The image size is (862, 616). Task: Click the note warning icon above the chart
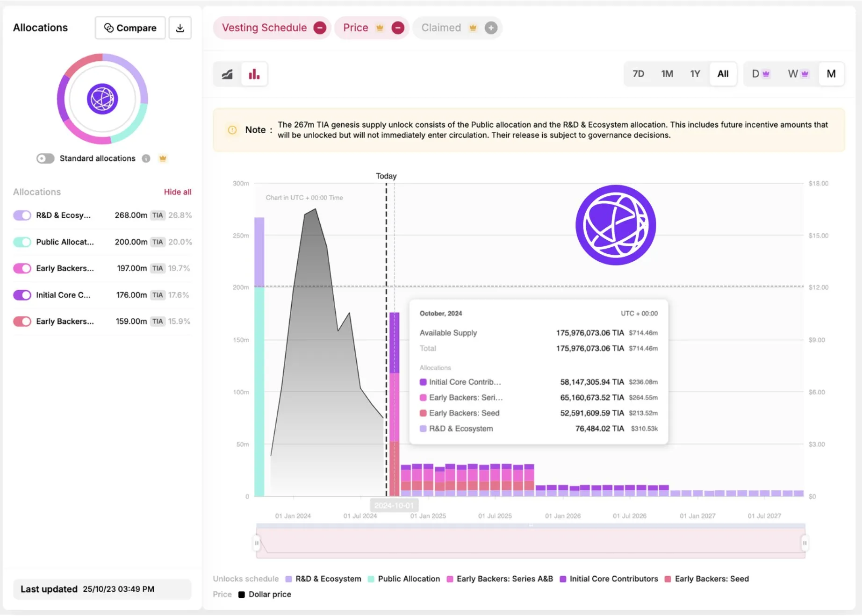(232, 130)
